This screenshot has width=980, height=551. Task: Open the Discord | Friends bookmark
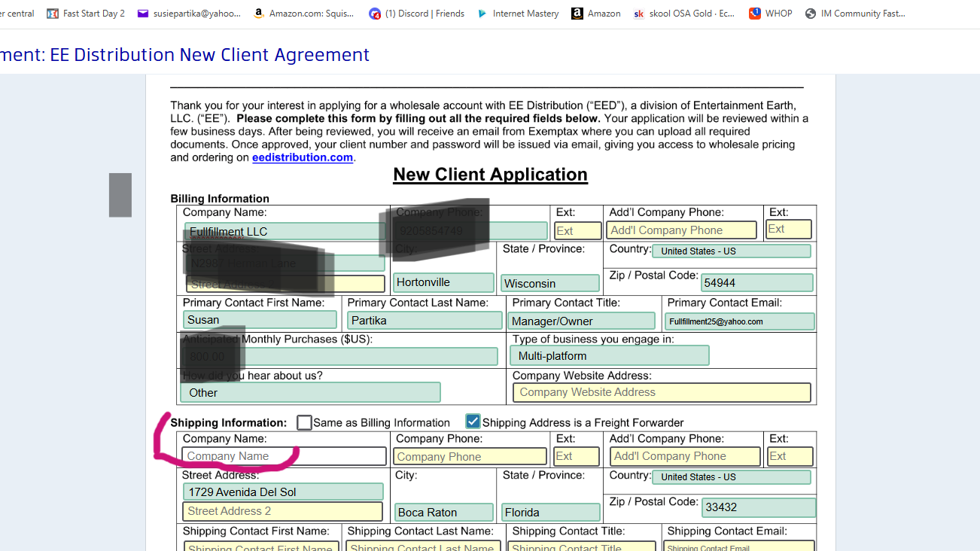pyautogui.click(x=416, y=14)
